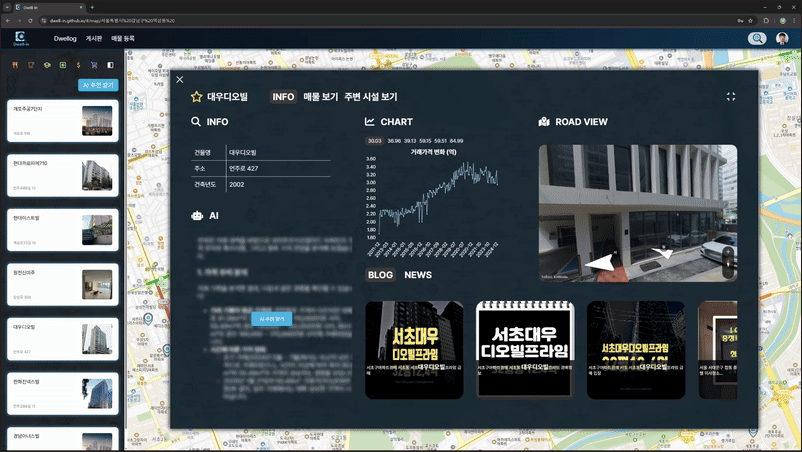Click the road view image
This screenshot has width=802, height=452.
(x=638, y=213)
